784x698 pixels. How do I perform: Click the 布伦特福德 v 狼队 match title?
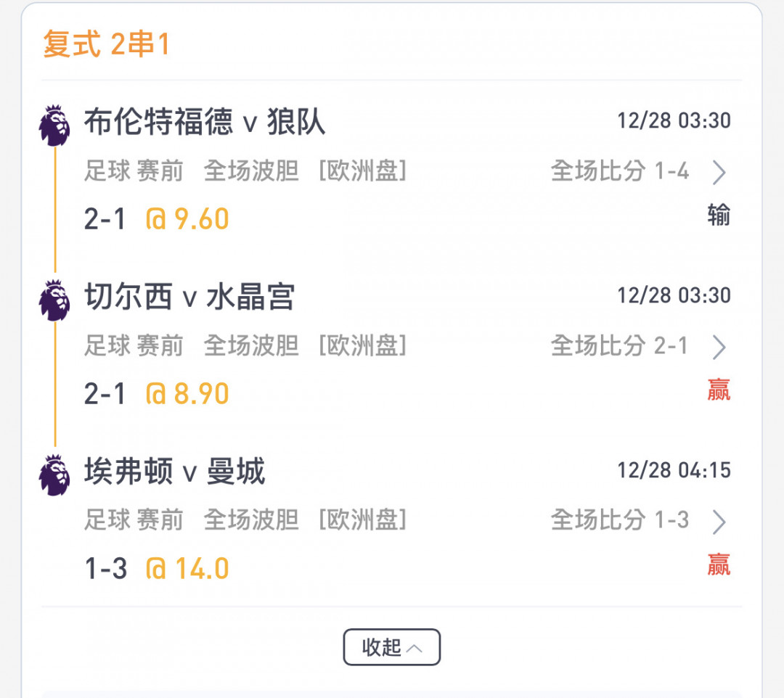(205, 122)
